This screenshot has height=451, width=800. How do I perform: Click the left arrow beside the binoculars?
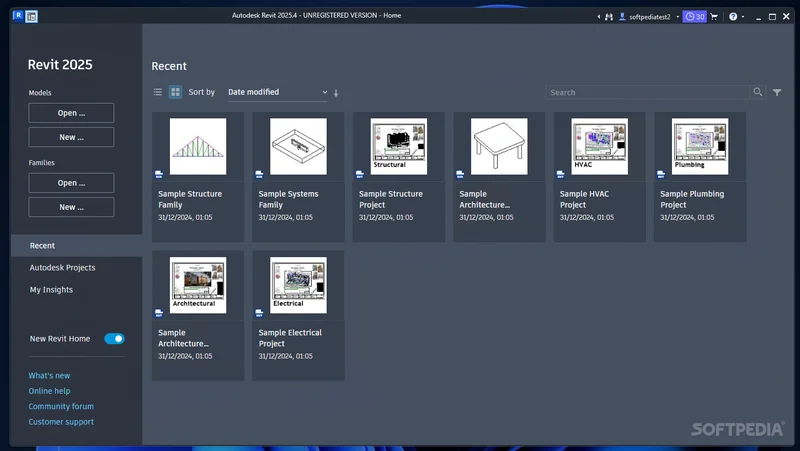[598, 17]
